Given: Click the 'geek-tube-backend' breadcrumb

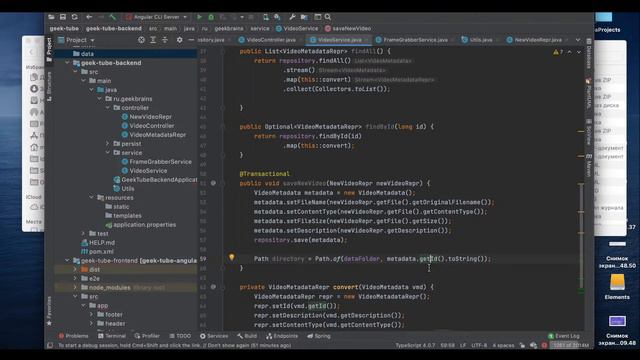Looking at the screenshot, I should click(x=114, y=29).
